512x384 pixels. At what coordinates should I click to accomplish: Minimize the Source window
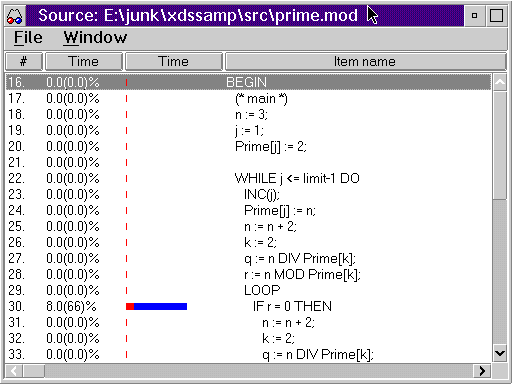(474, 16)
